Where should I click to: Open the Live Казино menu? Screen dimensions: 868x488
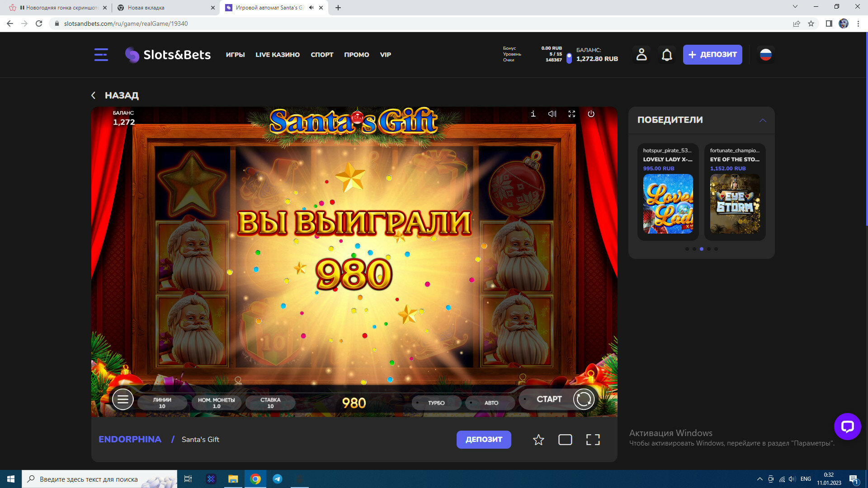(x=278, y=55)
